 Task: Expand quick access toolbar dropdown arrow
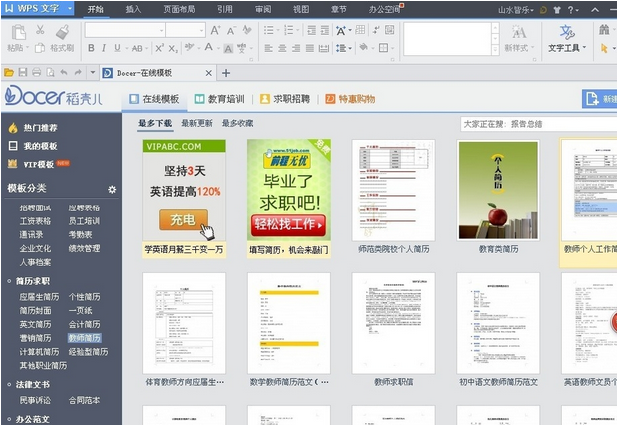[93, 73]
